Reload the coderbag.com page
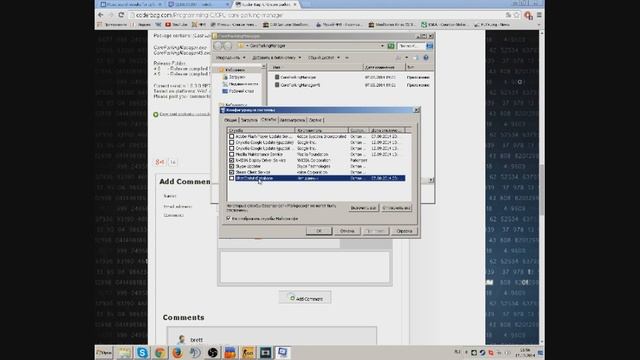This screenshot has height=360, width=640. [121, 15]
